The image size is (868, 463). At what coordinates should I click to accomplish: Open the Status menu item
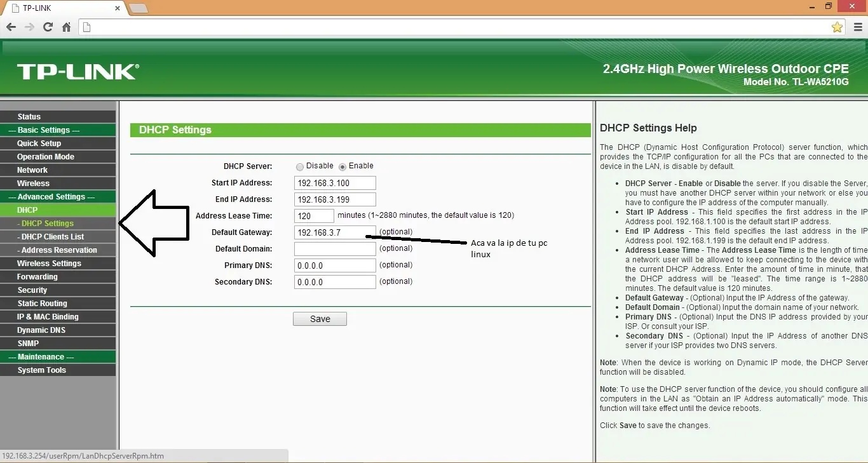58,117
